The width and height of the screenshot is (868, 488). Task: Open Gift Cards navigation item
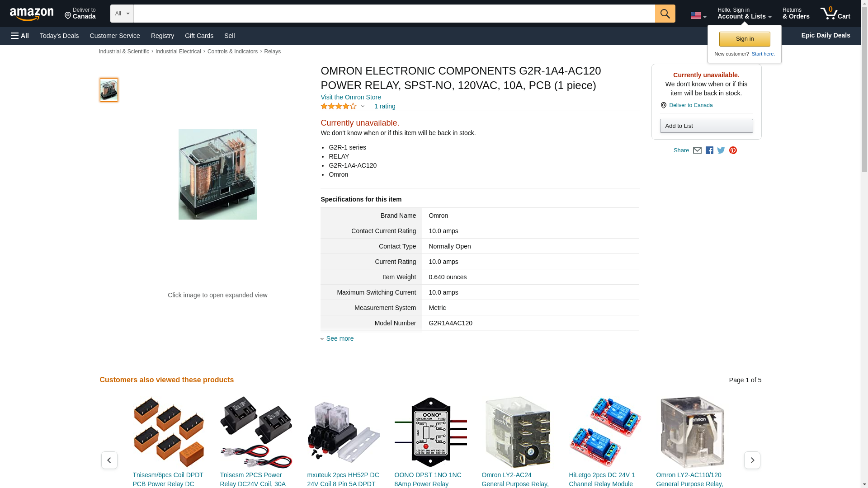point(199,36)
